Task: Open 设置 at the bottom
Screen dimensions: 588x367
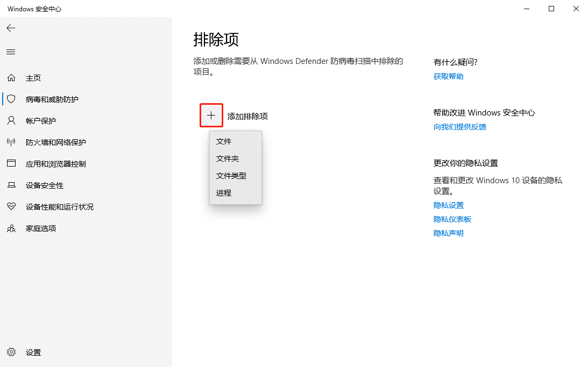Action: coord(33,352)
